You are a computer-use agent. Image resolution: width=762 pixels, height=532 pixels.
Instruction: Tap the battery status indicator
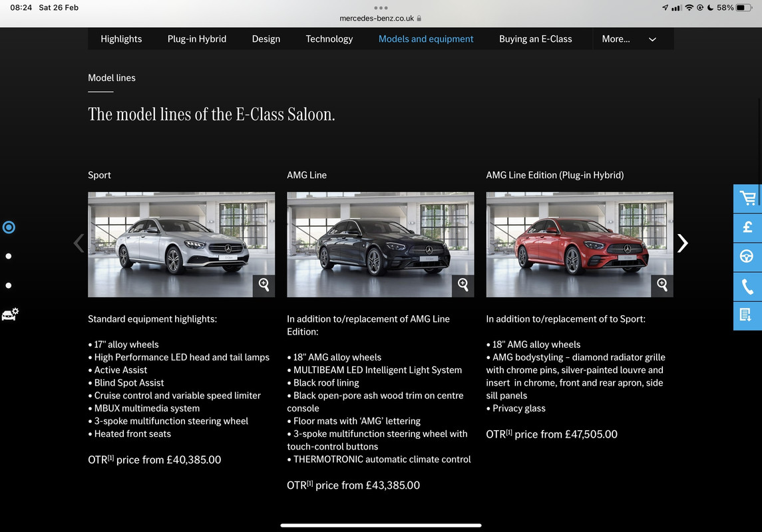743,8
